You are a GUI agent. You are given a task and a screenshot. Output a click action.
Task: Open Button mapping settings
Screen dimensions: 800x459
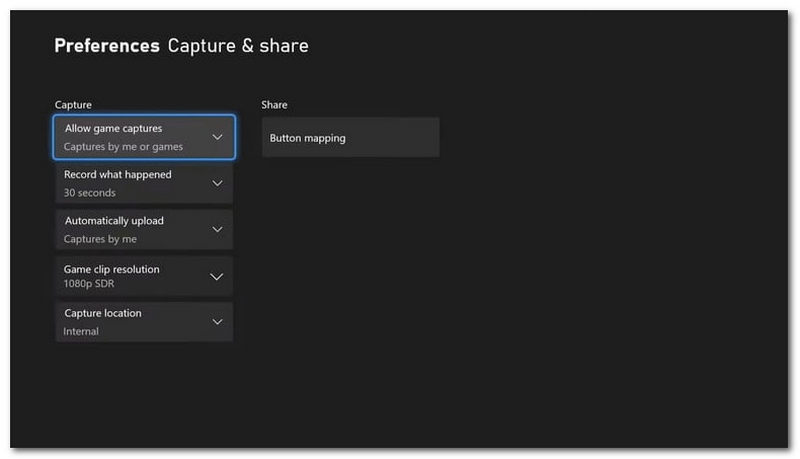pos(351,137)
